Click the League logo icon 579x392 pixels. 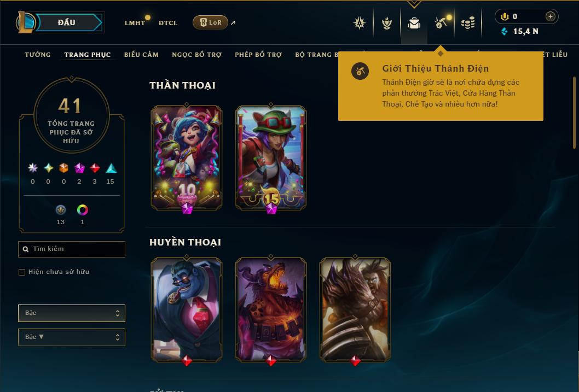tap(25, 22)
